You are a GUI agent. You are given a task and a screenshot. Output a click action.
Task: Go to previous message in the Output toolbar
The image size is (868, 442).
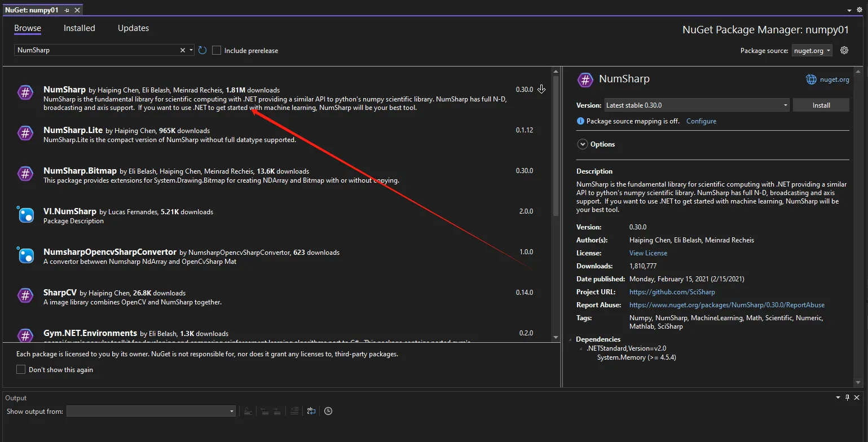point(265,411)
